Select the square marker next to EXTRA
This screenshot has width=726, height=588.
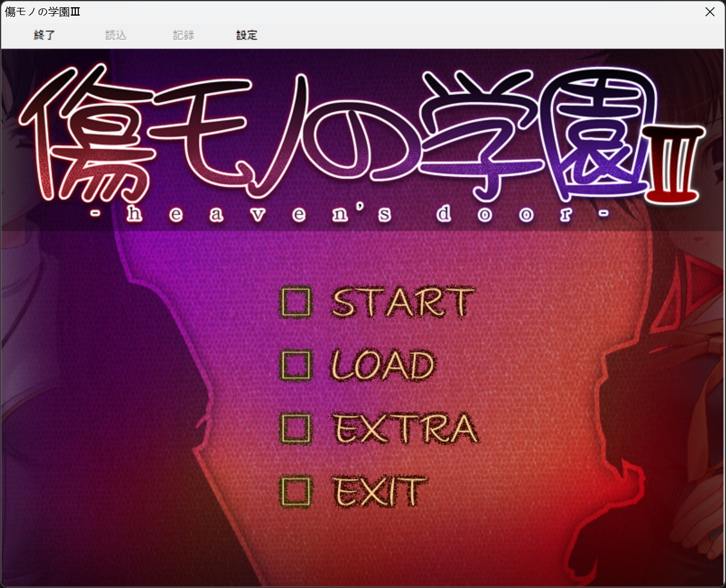pyautogui.click(x=296, y=428)
